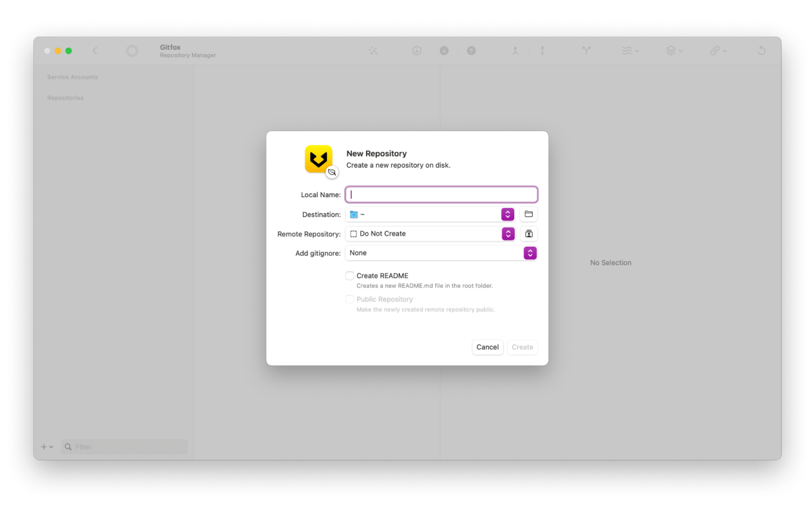Screen dimensions: 812x509
Task: Toggle the Public Repository checkbox
Action: pyautogui.click(x=350, y=299)
